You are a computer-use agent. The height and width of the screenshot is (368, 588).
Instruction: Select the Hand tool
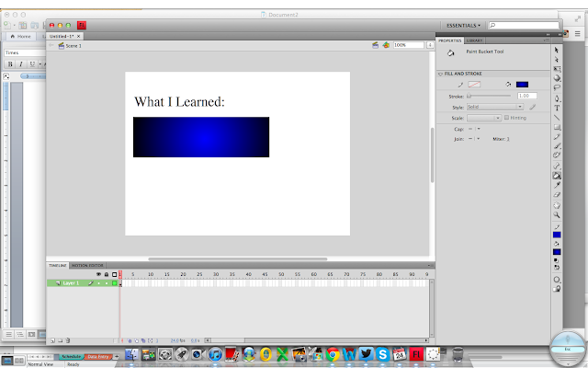tap(557, 205)
